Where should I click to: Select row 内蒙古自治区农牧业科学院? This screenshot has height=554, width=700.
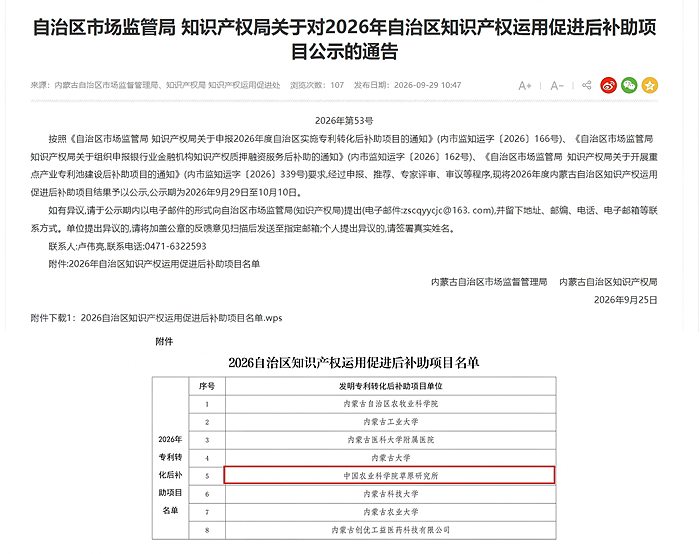point(391,404)
